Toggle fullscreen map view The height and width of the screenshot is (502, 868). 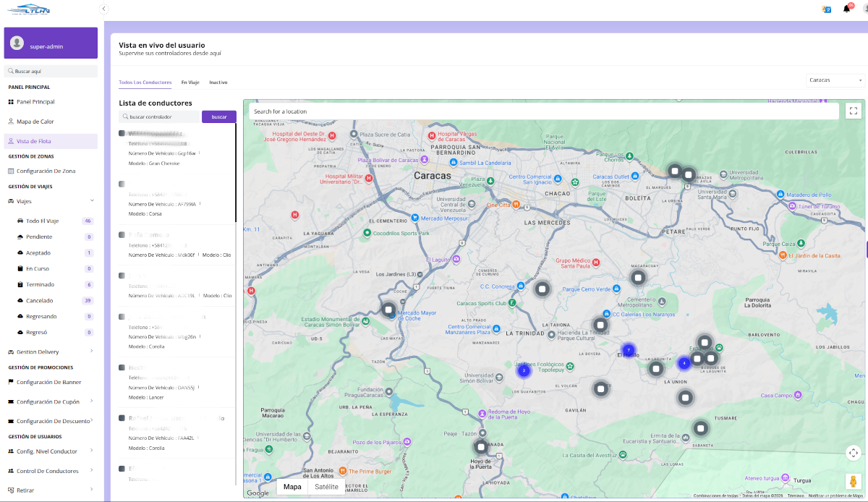(854, 111)
